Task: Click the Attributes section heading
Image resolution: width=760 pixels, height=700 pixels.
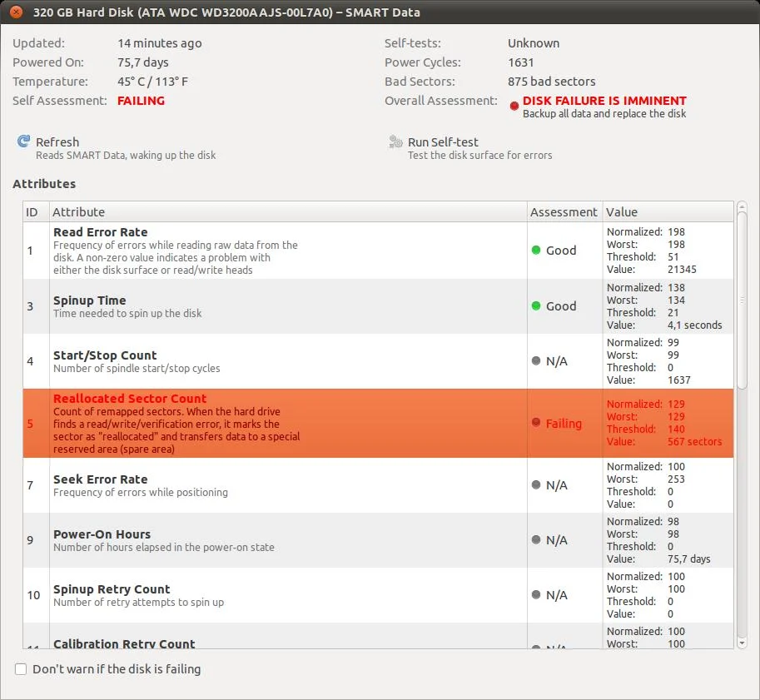Action: point(44,184)
